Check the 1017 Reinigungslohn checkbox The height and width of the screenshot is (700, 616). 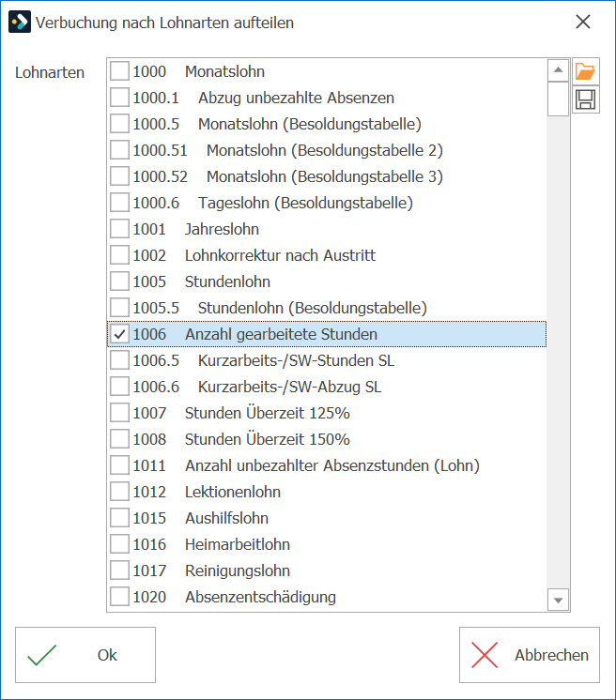[x=119, y=571]
